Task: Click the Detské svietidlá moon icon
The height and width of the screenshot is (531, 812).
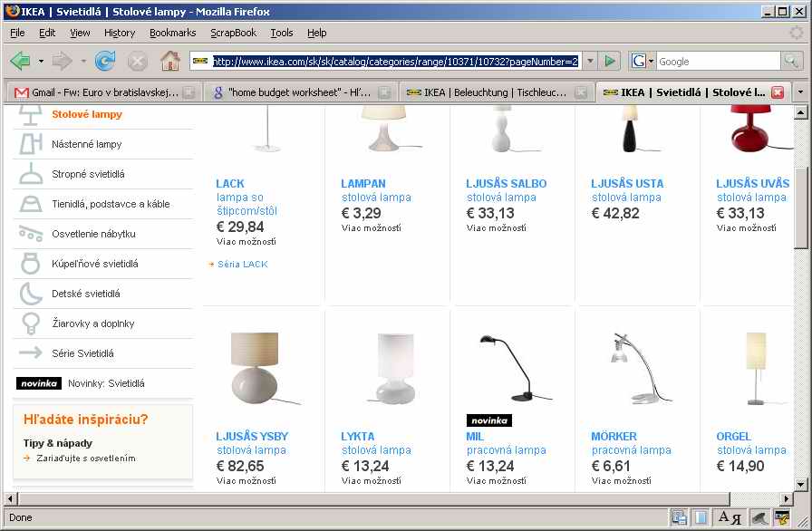Action: (x=31, y=294)
